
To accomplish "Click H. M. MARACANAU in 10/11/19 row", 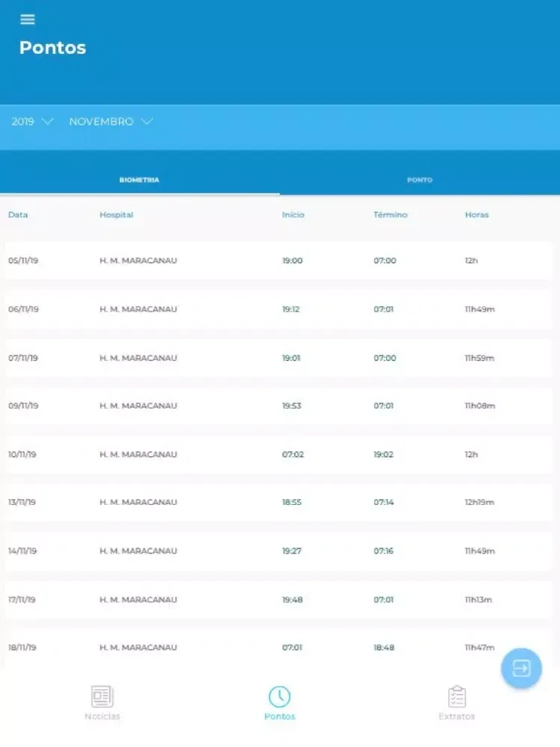I will tap(138, 454).
